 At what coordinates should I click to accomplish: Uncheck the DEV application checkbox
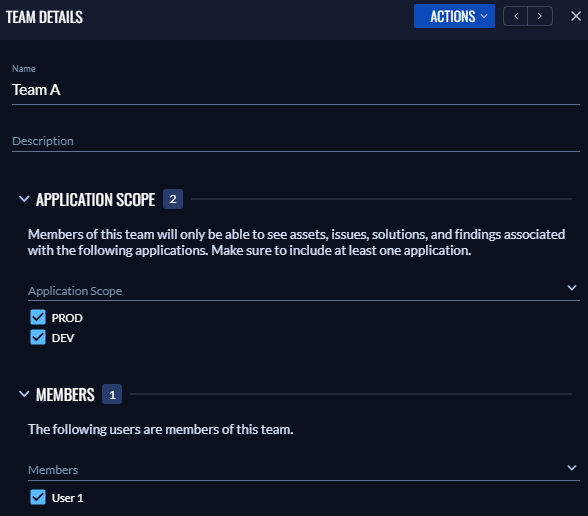(x=38, y=337)
